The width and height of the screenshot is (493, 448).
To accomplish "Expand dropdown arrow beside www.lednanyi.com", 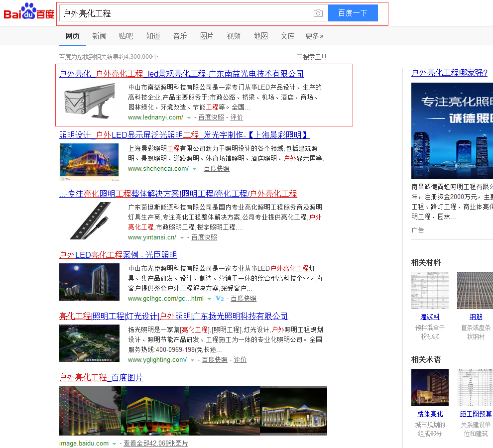I will (x=189, y=118).
